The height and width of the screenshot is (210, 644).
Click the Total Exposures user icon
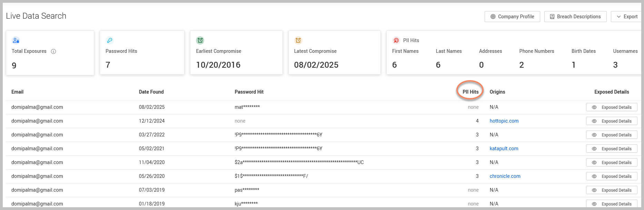[16, 40]
